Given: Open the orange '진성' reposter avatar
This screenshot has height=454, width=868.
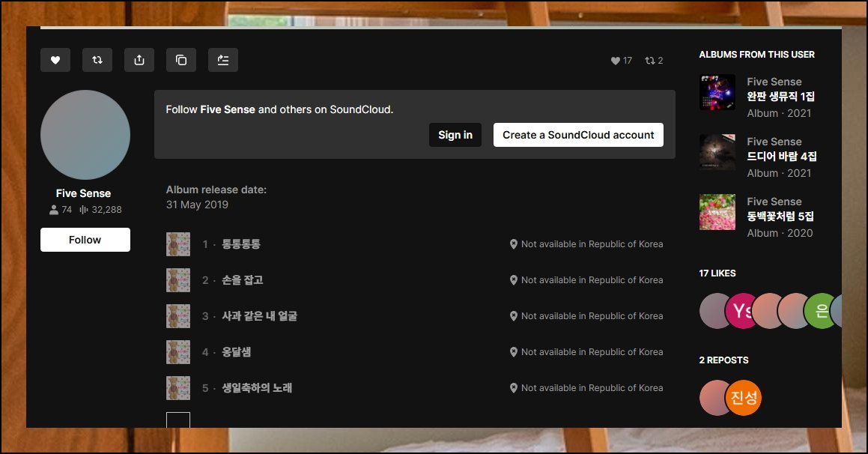Looking at the screenshot, I should [x=744, y=398].
